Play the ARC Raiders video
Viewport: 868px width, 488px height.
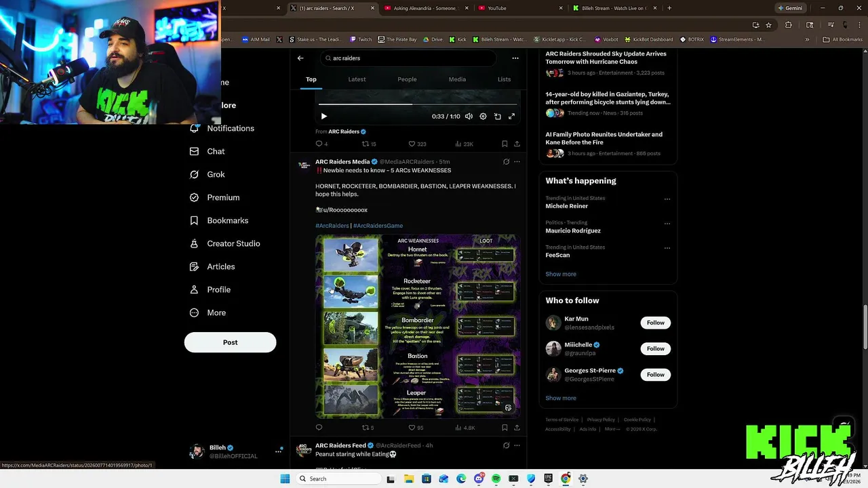click(323, 117)
